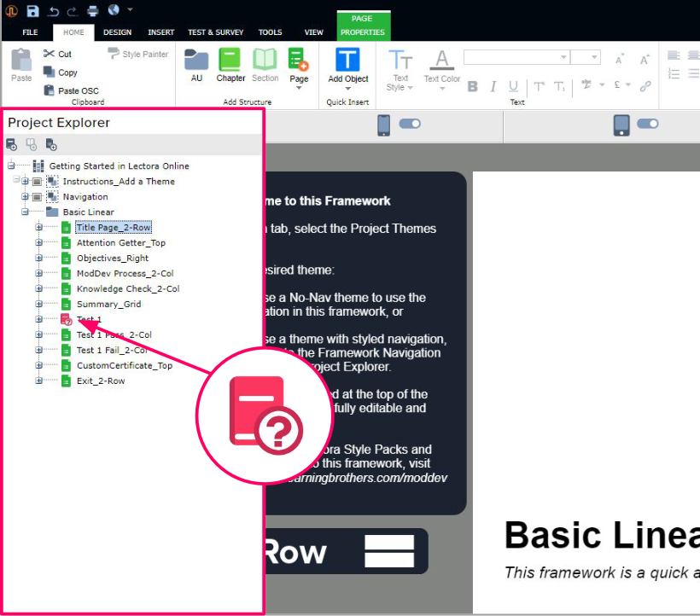Open the PAGE PROPERTIES tab
Viewport: 700px width, 616px height.
(x=363, y=26)
